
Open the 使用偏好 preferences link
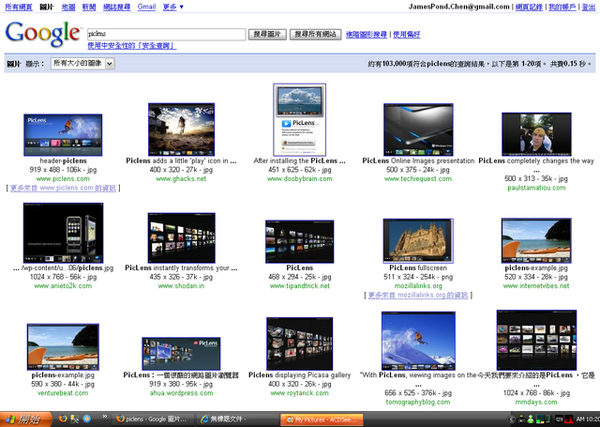pyautogui.click(x=406, y=35)
